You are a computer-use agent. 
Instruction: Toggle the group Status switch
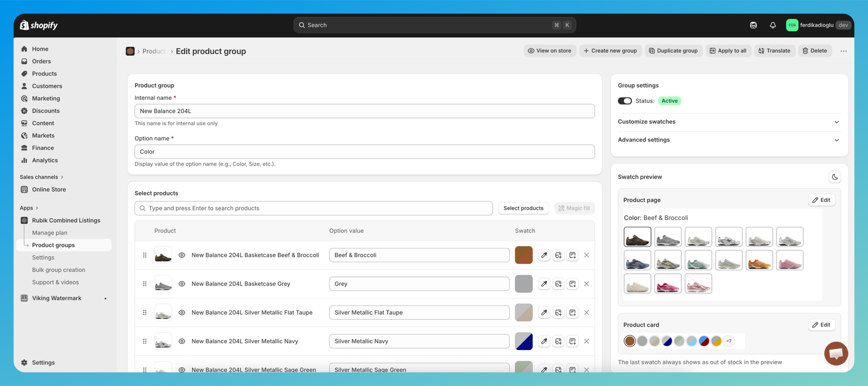coord(625,101)
